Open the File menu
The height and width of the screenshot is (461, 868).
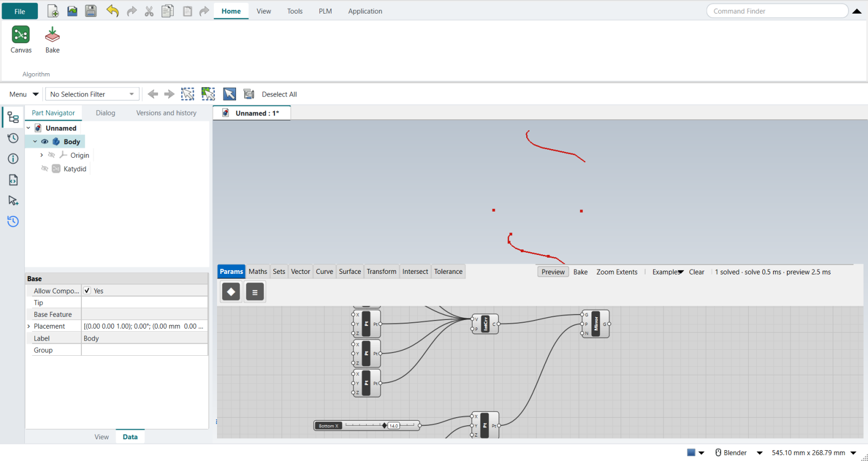pos(20,11)
